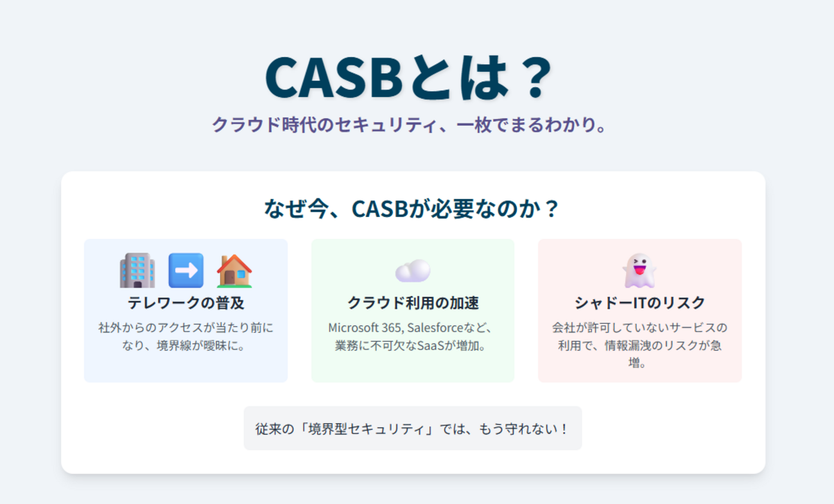Click the green cloud usage card background
The image size is (834, 504).
point(413,311)
